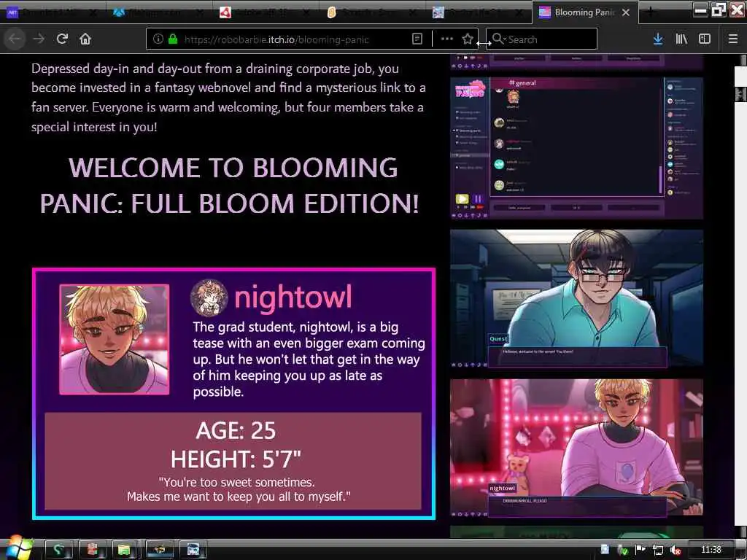This screenshot has height=560, width=747.
Task: Open the Downloads arrow panel
Action: 658,39
